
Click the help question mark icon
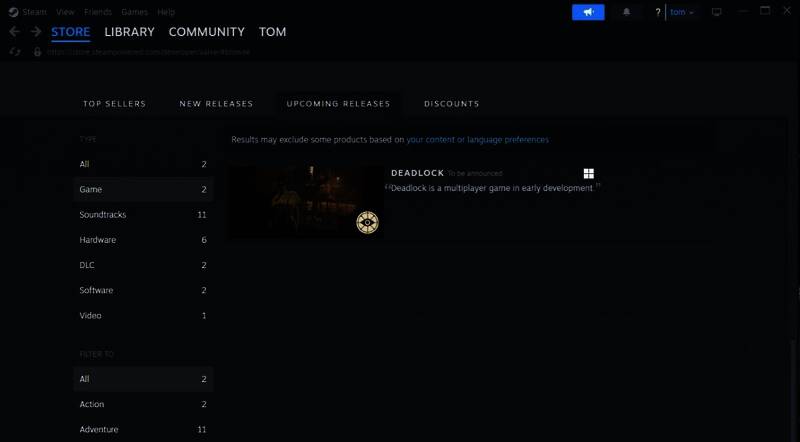657,12
